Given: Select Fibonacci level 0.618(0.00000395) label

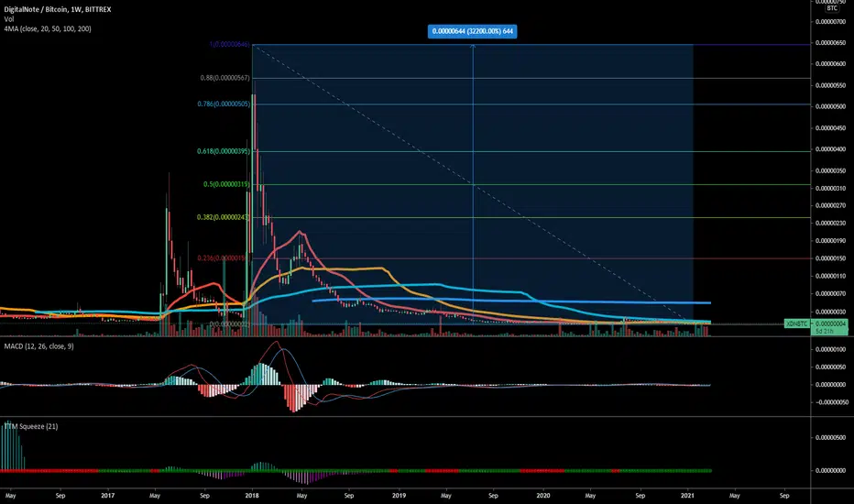Looking at the screenshot, I should click(224, 151).
